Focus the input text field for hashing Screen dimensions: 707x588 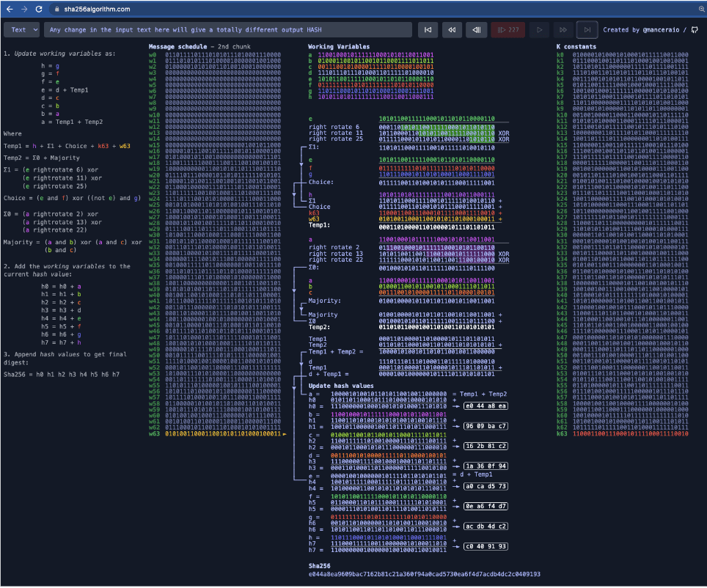[x=228, y=30]
